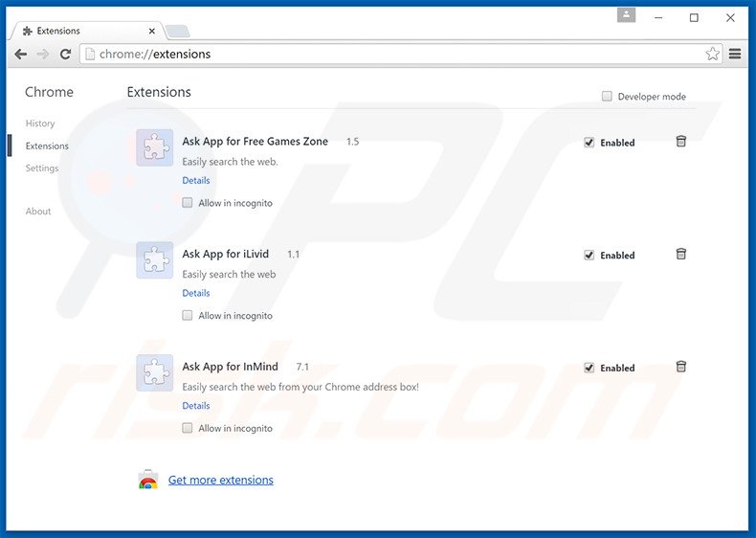Image resolution: width=756 pixels, height=538 pixels.
Task: Click the Chrome Web Store icon
Action: pyautogui.click(x=148, y=480)
